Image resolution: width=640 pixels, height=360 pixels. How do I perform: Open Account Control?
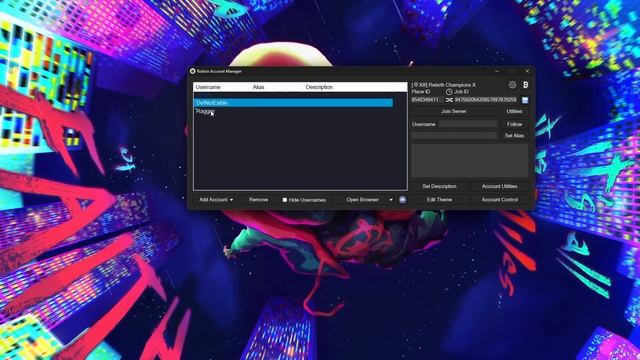[x=500, y=200]
